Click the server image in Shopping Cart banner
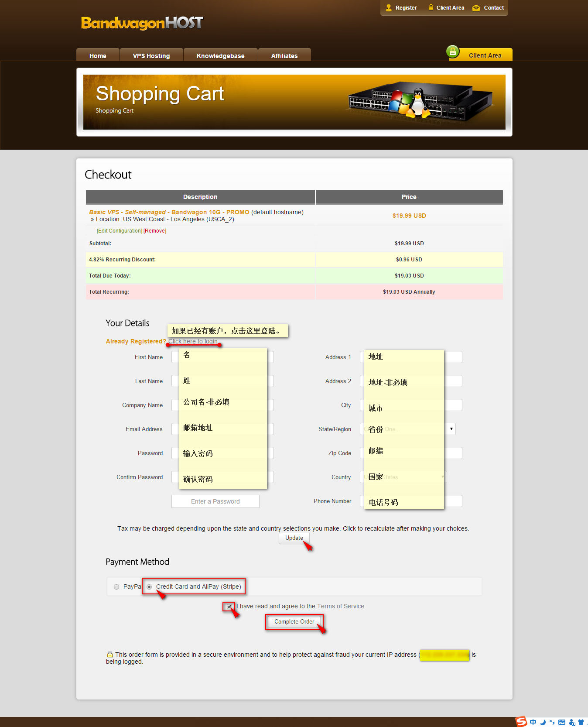588x727 pixels. (421, 102)
